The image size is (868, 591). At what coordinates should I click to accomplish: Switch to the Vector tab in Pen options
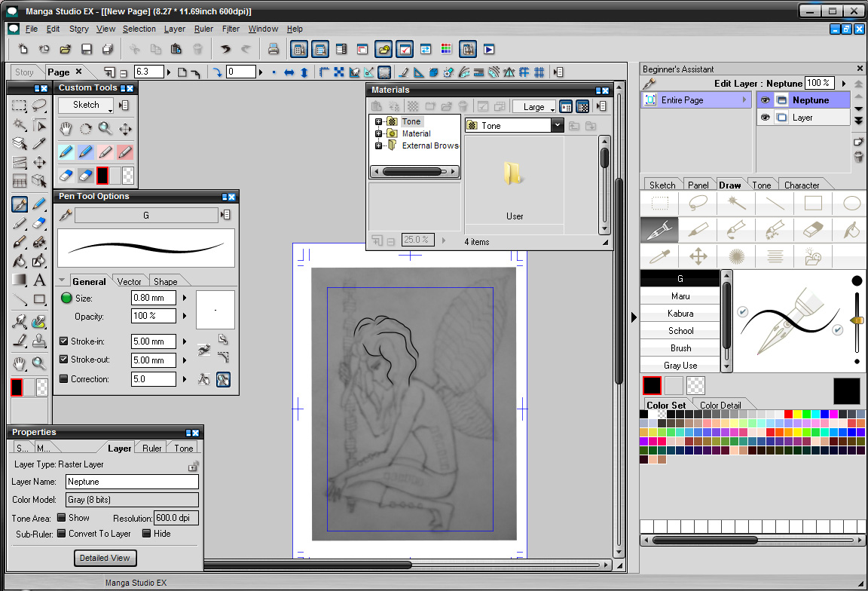(x=129, y=281)
